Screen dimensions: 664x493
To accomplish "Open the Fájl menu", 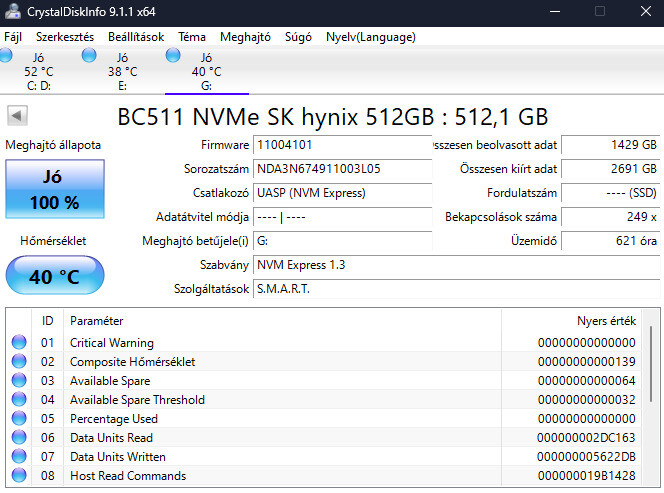I will coord(13,37).
